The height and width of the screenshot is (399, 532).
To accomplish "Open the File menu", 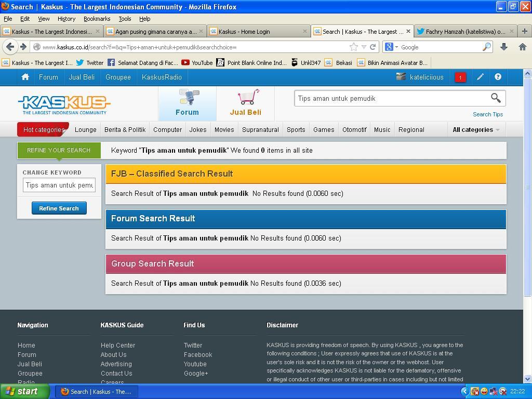I will pos(8,19).
